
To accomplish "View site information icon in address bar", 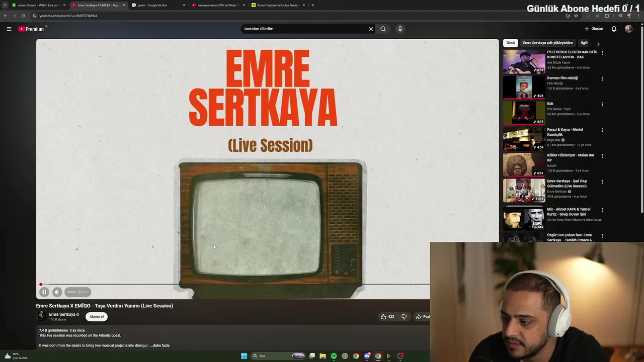I will pyautogui.click(x=34, y=16).
